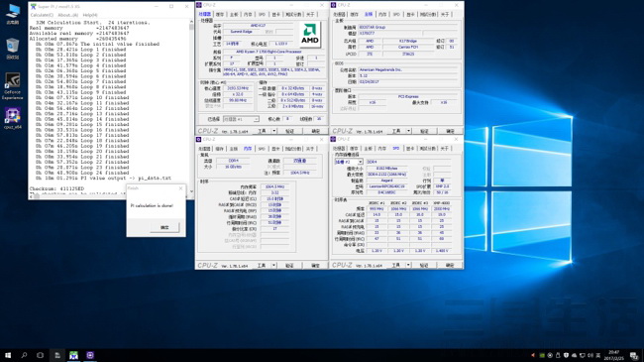The width and height of the screenshot is (644, 362).
Task: Click the XMP-4000 column header in SPD timings
Action: (442, 203)
